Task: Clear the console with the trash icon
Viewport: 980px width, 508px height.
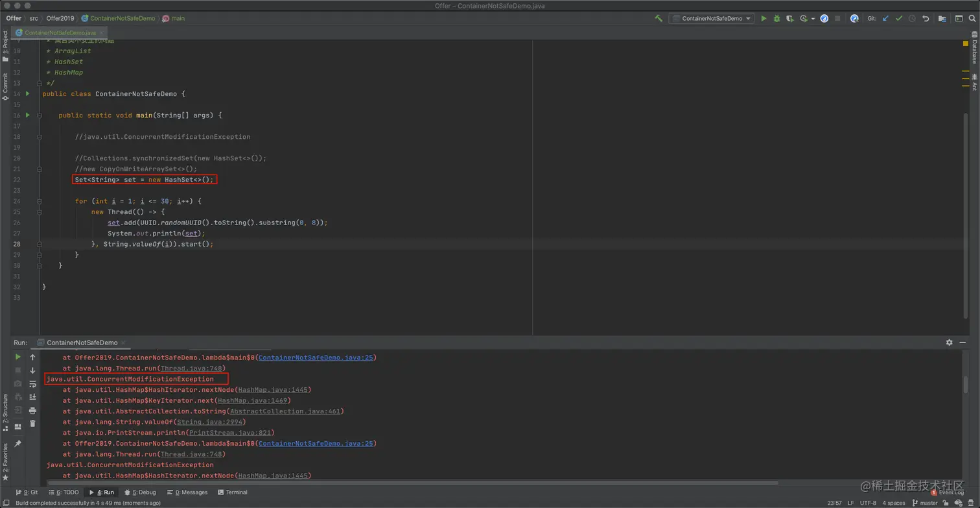Action: (32, 424)
